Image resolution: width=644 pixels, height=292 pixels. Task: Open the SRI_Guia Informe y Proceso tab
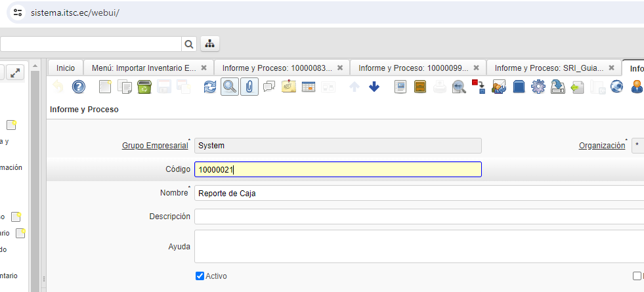coord(549,68)
